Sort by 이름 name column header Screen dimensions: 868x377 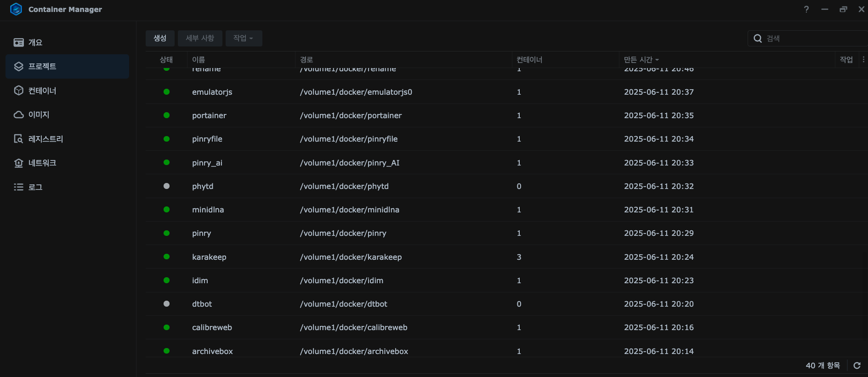(199, 60)
